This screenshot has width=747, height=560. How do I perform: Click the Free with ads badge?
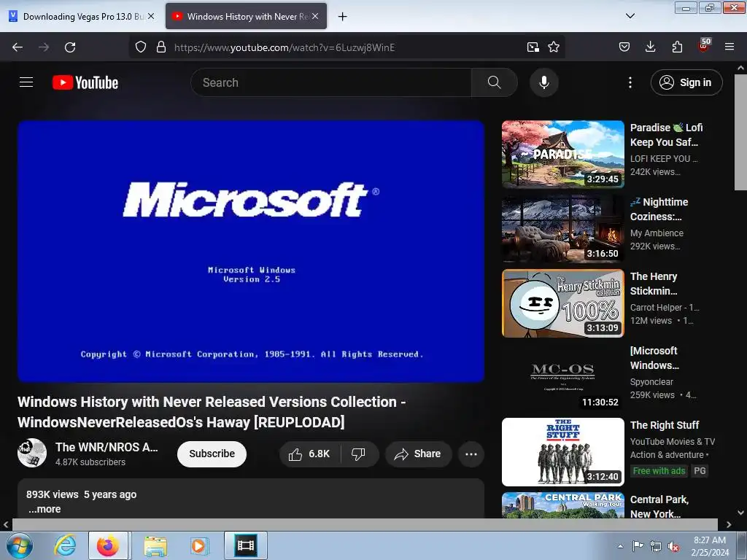click(659, 471)
